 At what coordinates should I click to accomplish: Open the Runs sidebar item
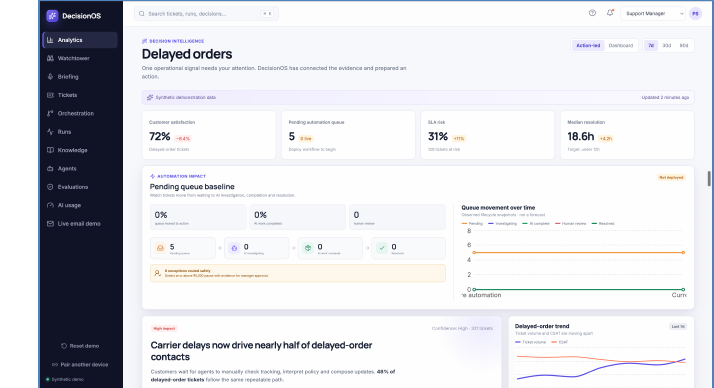(x=80, y=132)
